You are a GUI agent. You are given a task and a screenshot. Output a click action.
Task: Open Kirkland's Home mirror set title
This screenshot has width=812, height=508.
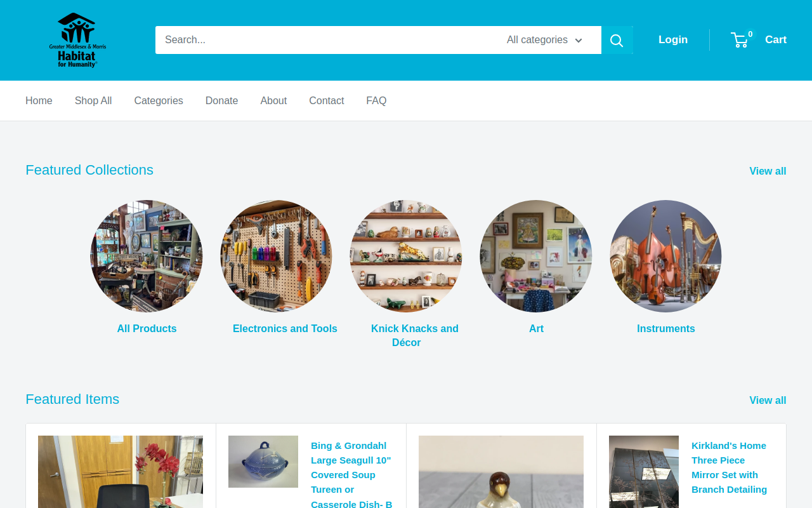tap(730, 467)
